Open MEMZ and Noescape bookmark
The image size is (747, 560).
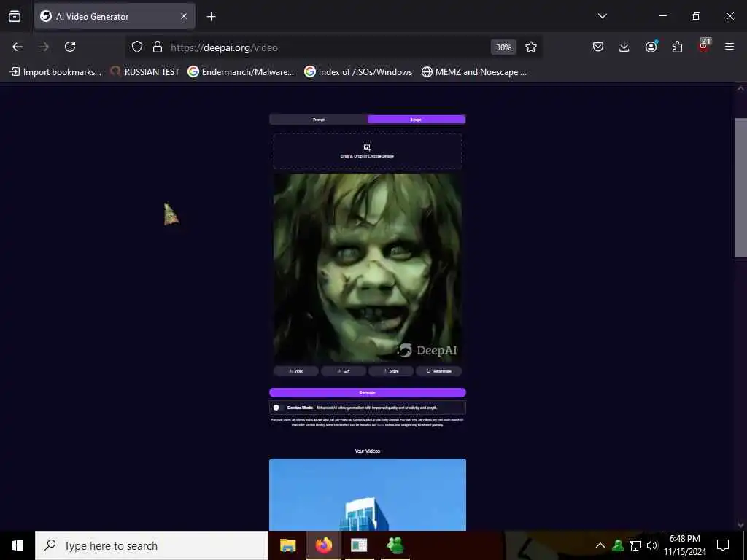[x=474, y=72]
